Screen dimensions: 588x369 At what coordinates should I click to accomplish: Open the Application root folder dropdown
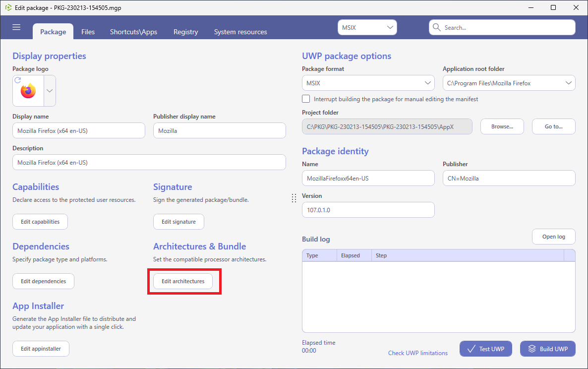coord(509,83)
